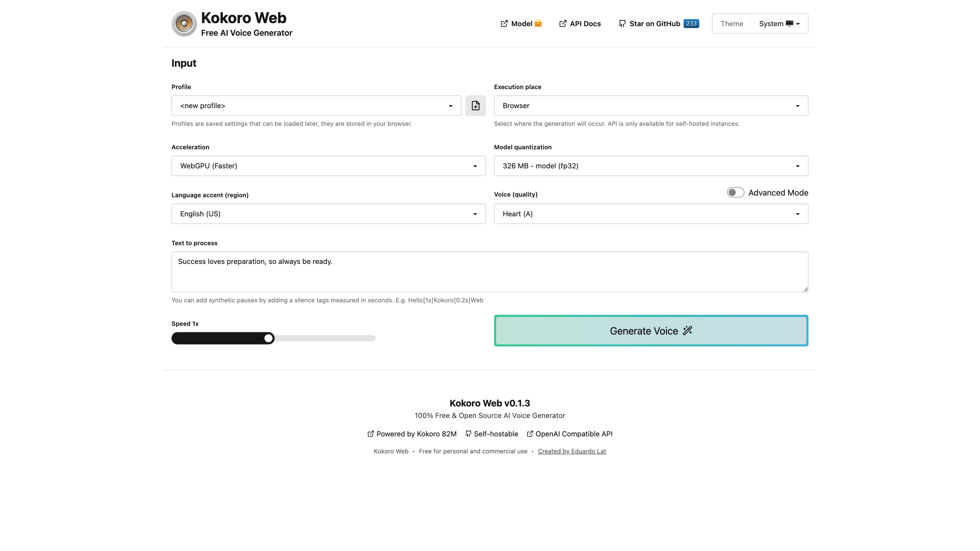Enable the Advanced Mode toggle
This screenshot has width=980, height=551.
coord(735,193)
